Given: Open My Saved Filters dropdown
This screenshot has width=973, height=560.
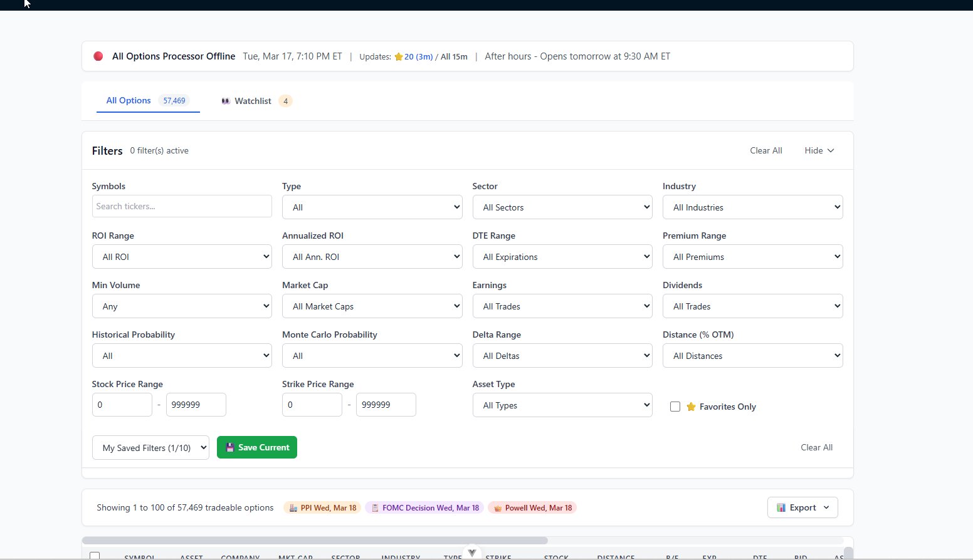Looking at the screenshot, I should click(150, 448).
